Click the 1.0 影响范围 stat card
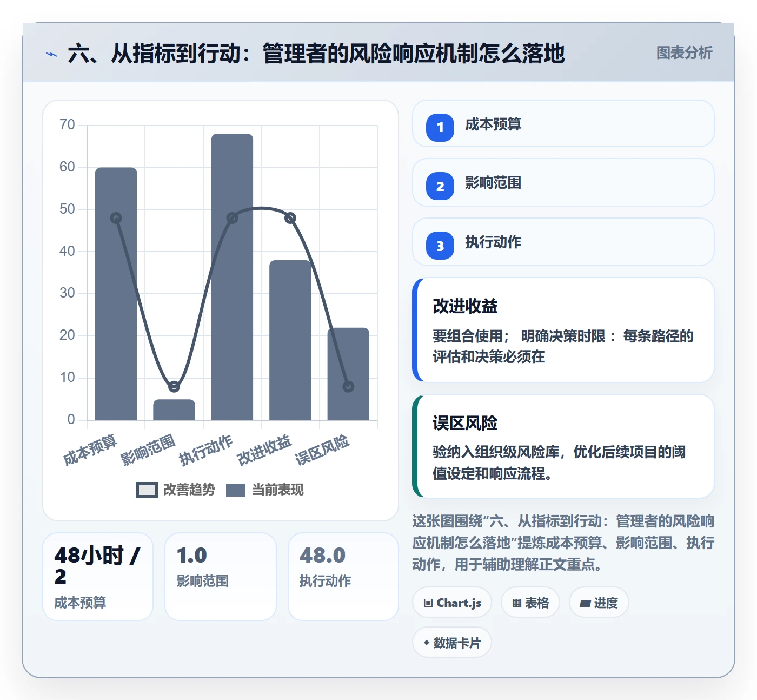This screenshot has width=757, height=700. (221, 577)
